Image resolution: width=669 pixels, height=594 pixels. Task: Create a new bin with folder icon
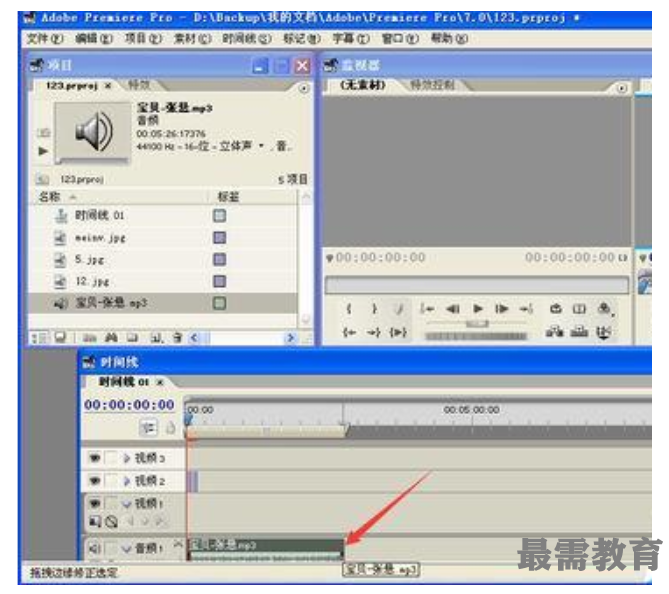(133, 338)
